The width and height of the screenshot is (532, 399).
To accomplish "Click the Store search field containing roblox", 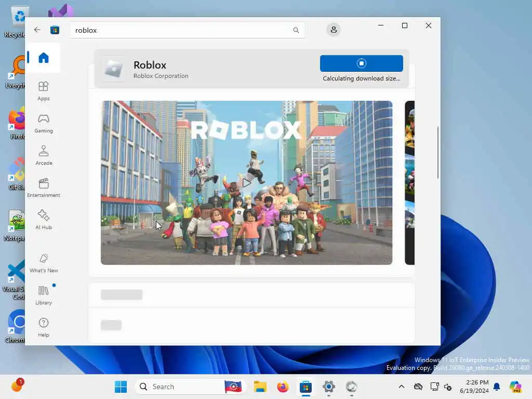I will 187,30.
